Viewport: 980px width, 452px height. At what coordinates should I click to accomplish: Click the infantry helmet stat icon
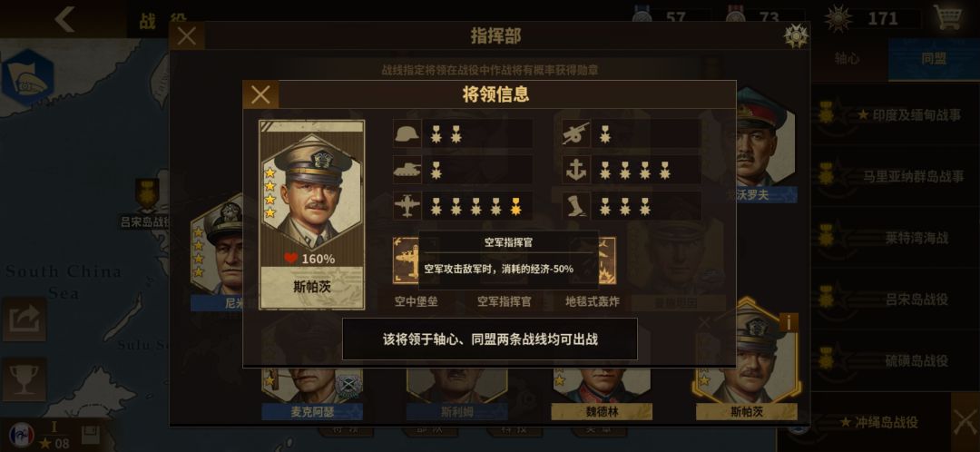tap(407, 133)
